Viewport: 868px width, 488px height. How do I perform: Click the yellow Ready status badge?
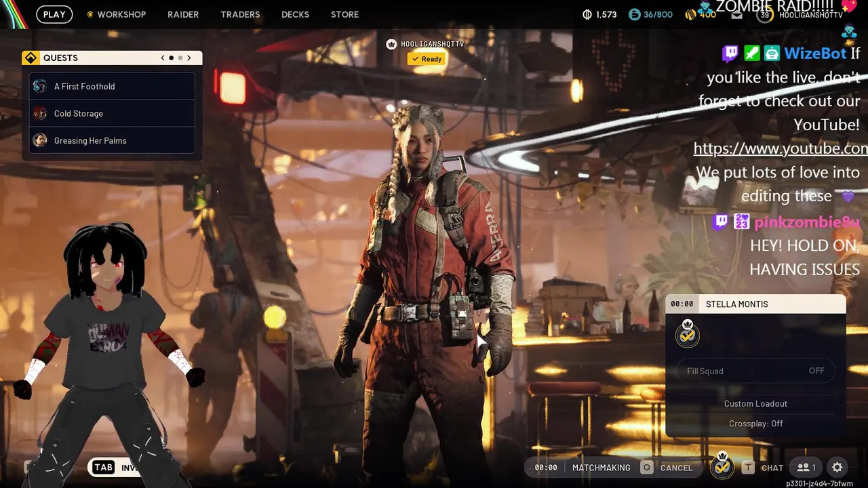coord(427,59)
